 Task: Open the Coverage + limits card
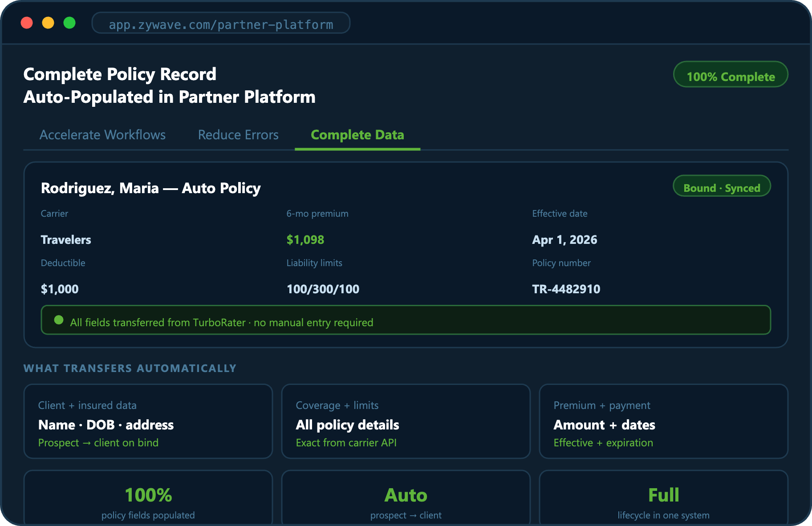tap(406, 421)
